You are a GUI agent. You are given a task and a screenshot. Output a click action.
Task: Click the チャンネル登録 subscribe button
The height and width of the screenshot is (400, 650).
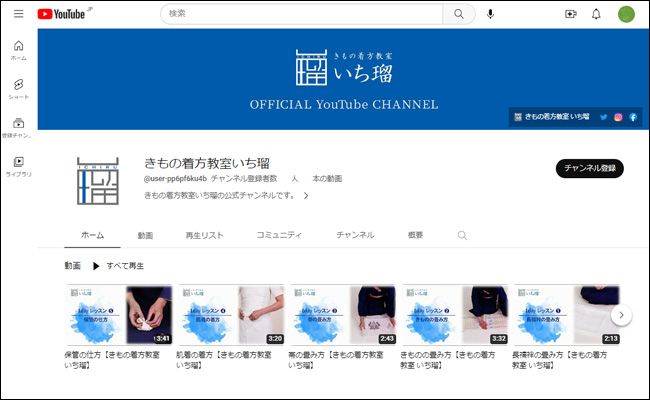coord(589,168)
